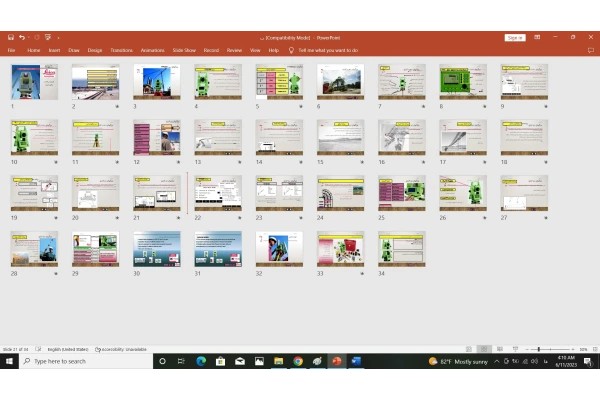Image resolution: width=600 pixels, height=400 pixels.
Task: Open the File menu
Action: point(11,50)
